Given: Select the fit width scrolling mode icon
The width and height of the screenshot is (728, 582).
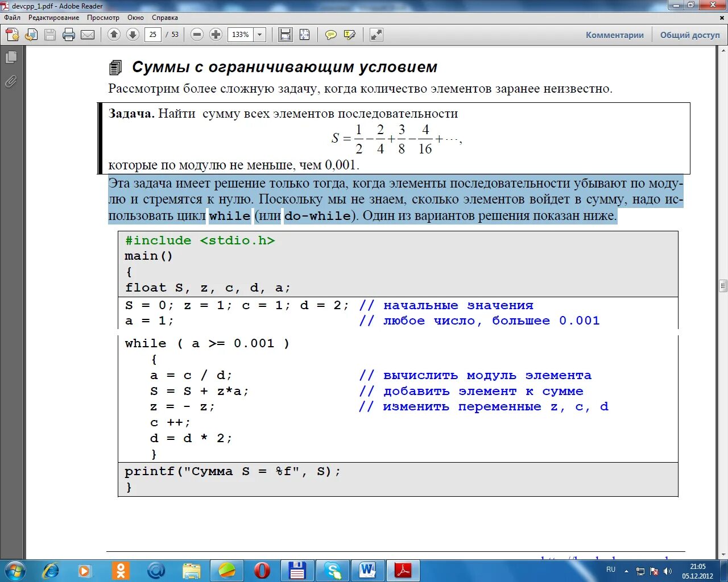Looking at the screenshot, I should 285,35.
